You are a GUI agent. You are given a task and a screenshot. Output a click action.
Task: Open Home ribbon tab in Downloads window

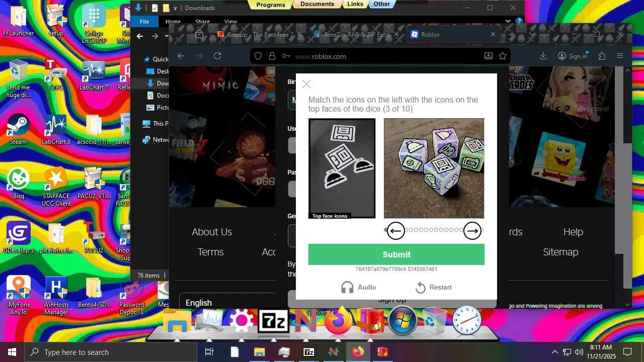pyautogui.click(x=173, y=22)
